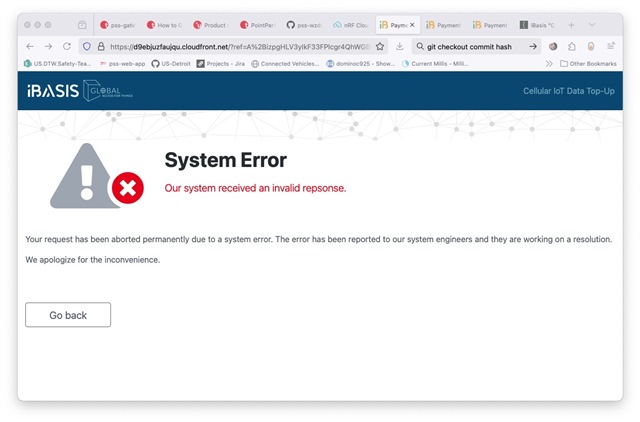Expand the list all tabs chevron
Image resolution: width=640 pixels, height=422 pixels.
pos(592,25)
